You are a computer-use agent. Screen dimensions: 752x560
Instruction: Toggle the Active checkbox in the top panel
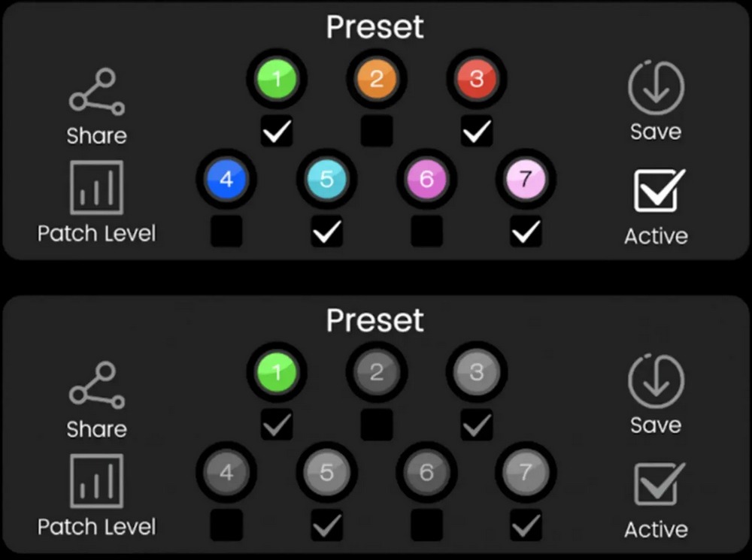click(660, 190)
